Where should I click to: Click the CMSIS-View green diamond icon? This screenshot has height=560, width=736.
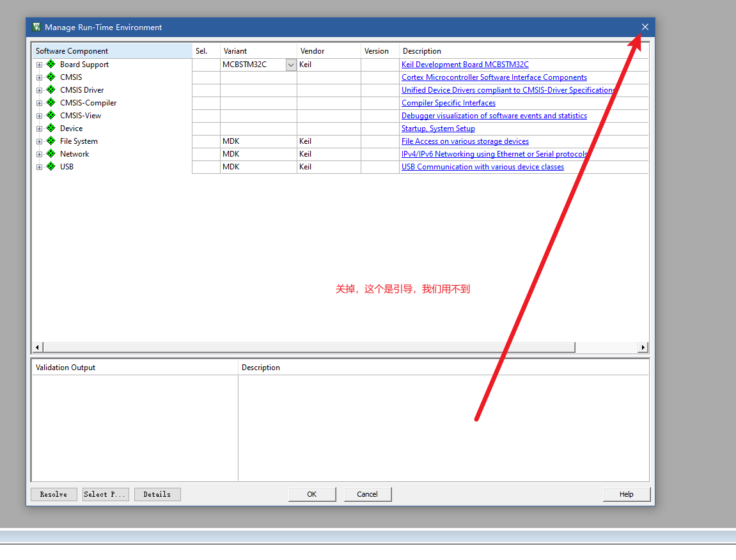51,115
